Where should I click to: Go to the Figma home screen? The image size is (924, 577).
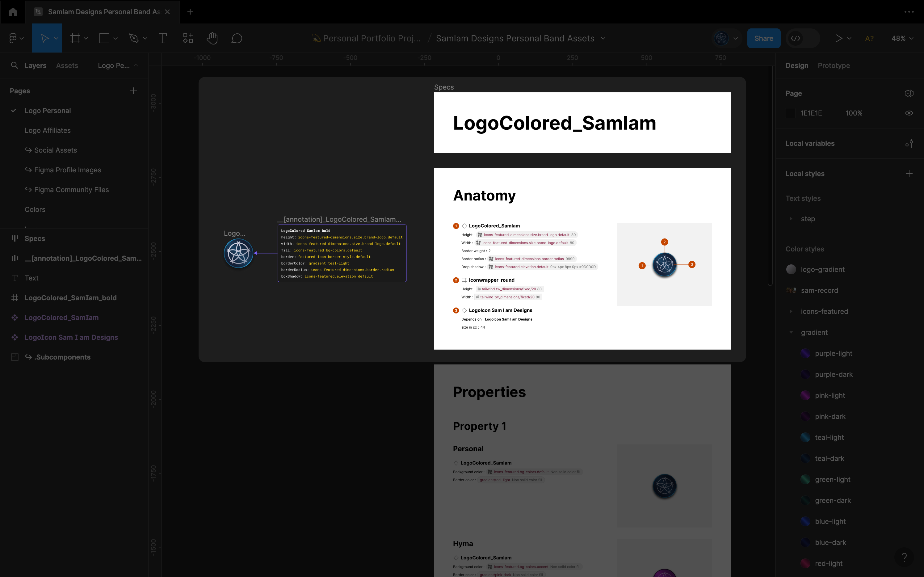pyautogui.click(x=13, y=12)
